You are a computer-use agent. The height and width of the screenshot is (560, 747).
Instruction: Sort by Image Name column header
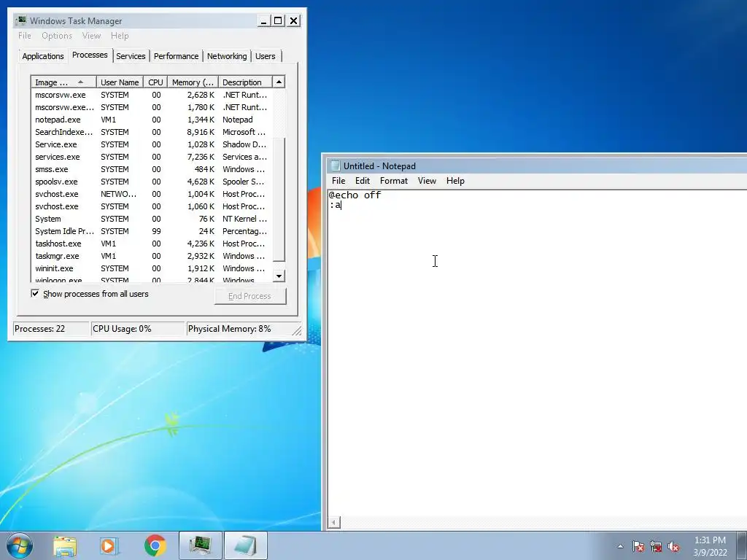click(63, 82)
